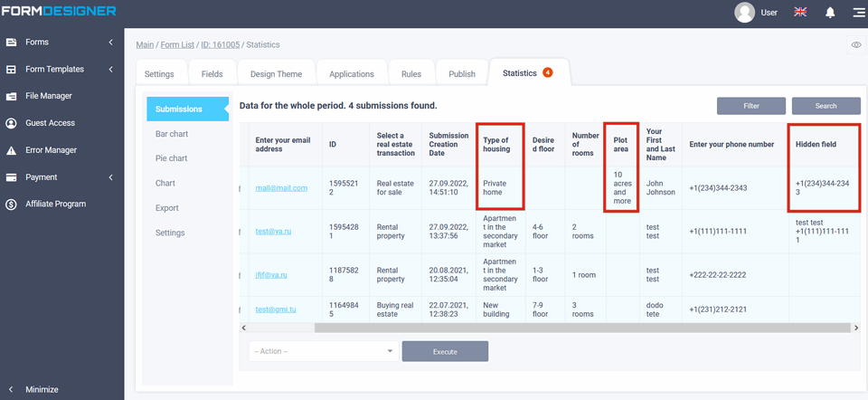868x400 pixels.
Task: Minimize the left sidebar
Action: pyautogui.click(x=12, y=390)
